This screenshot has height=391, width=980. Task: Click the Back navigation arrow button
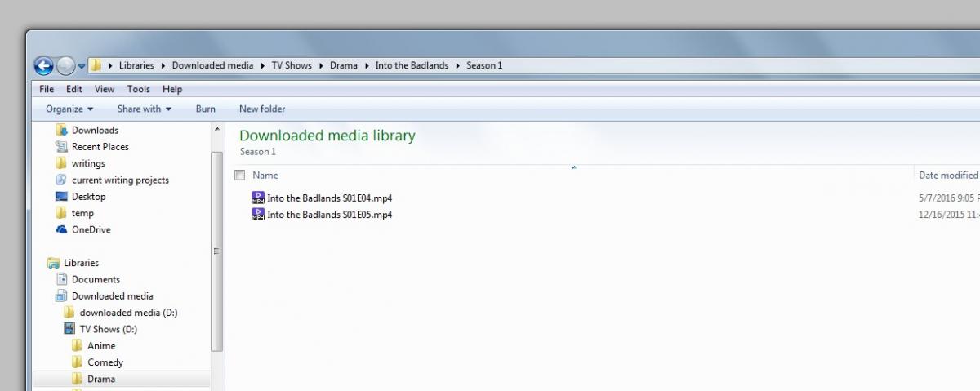coord(44,65)
